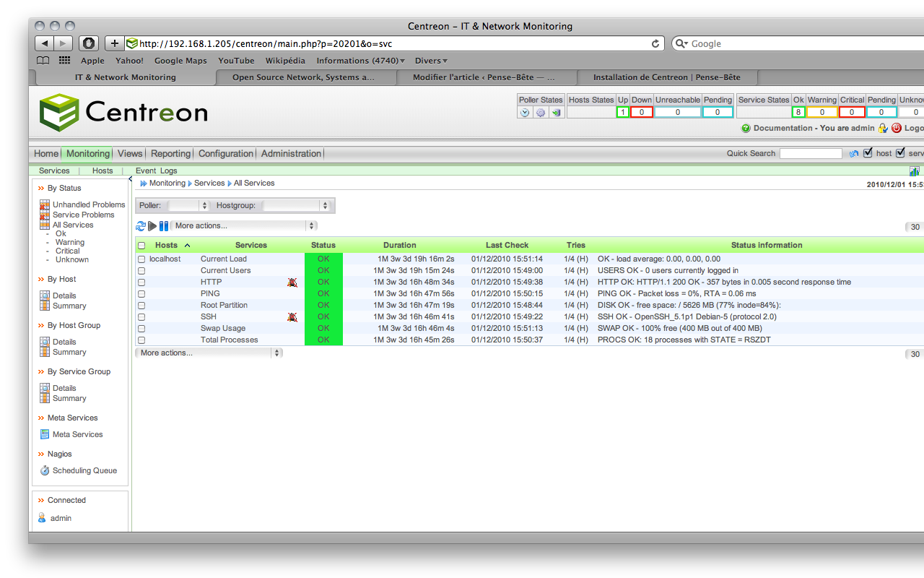Image resolution: width=924 pixels, height=578 pixels.
Task: Toggle the select-all checkbox in table header
Action: tap(141, 246)
